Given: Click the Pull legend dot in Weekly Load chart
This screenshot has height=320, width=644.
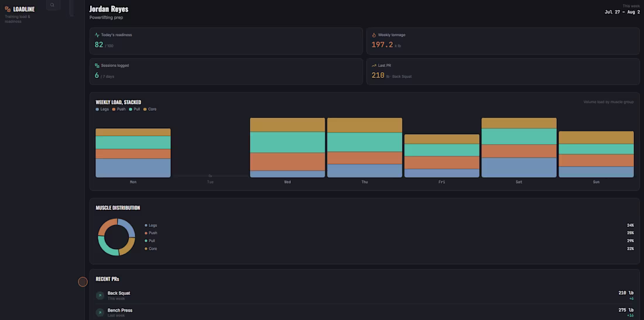Looking at the screenshot, I should 131,110.
